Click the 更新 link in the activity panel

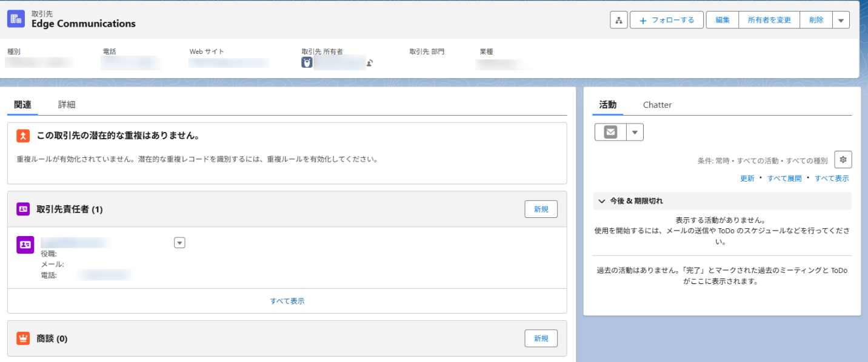747,177
